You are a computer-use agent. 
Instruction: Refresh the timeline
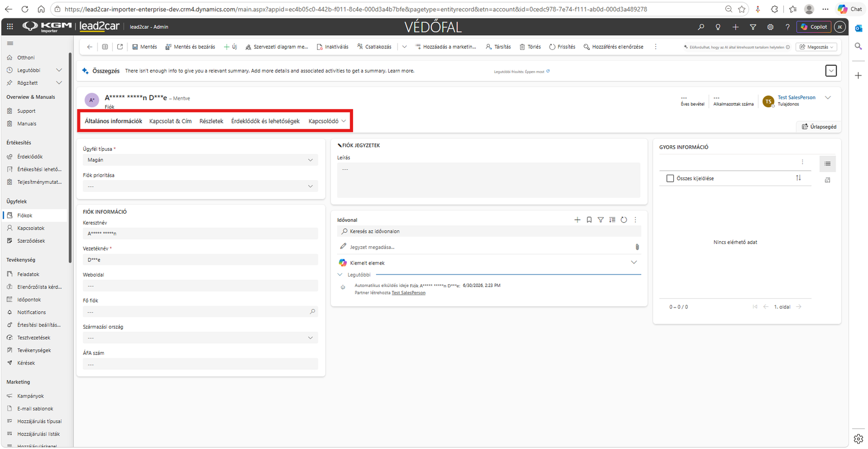[x=624, y=220]
